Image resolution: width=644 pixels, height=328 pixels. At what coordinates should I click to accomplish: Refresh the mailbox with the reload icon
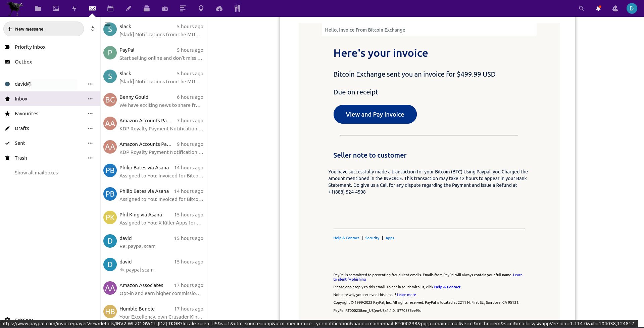pyautogui.click(x=93, y=29)
